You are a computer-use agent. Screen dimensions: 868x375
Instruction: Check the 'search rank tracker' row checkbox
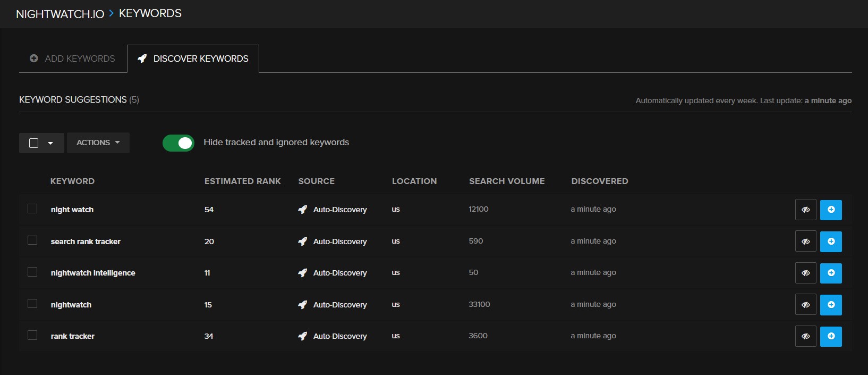[32, 240]
